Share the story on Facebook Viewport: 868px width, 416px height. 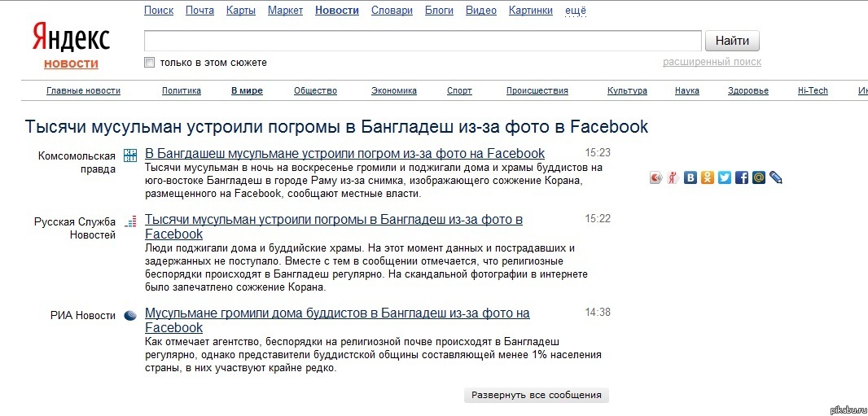741,177
